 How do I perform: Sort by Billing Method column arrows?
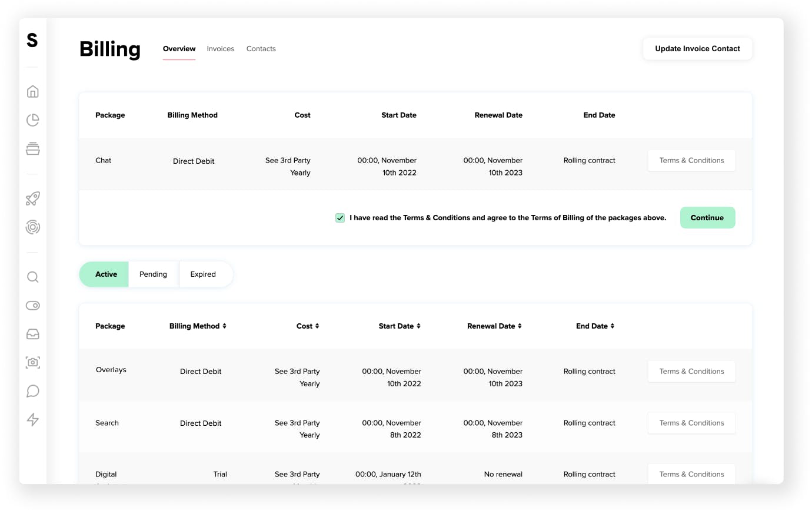[x=224, y=326]
